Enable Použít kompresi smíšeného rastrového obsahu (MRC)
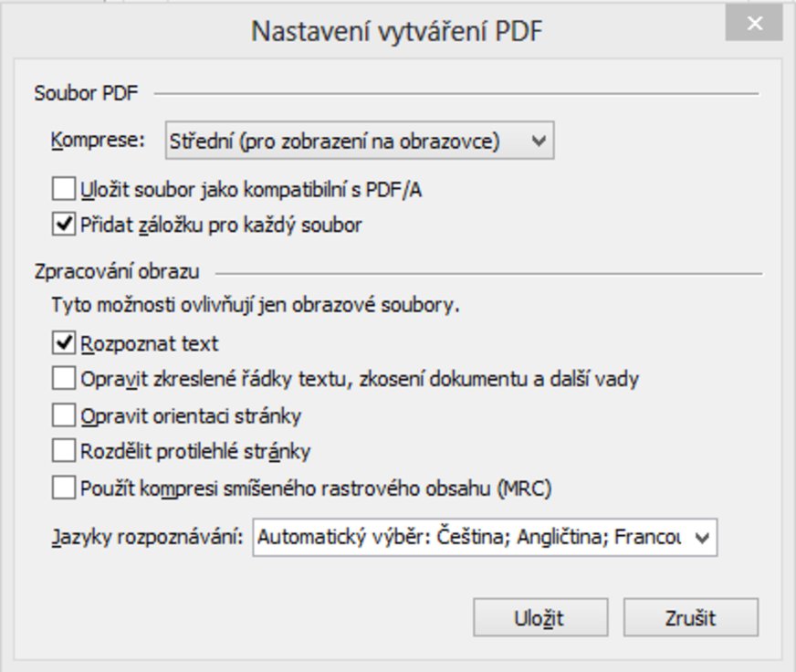This screenshot has width=796, height=672. (64, 488)
